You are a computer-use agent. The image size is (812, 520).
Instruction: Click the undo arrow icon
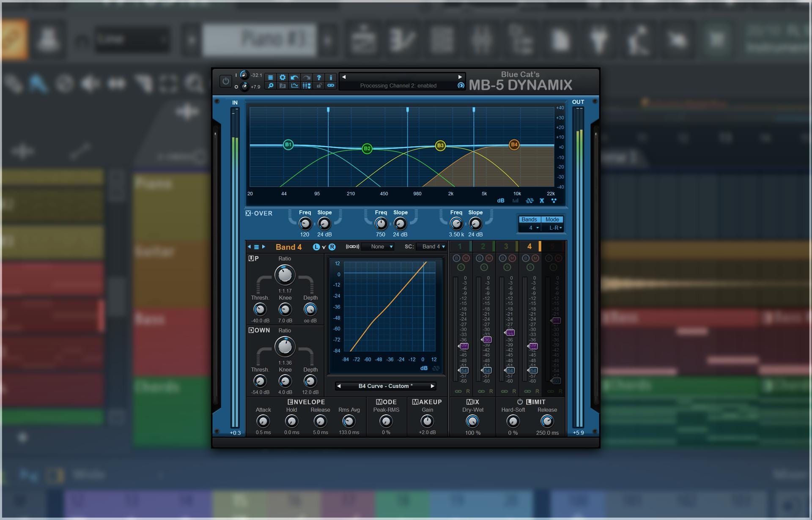click(294, 77)
